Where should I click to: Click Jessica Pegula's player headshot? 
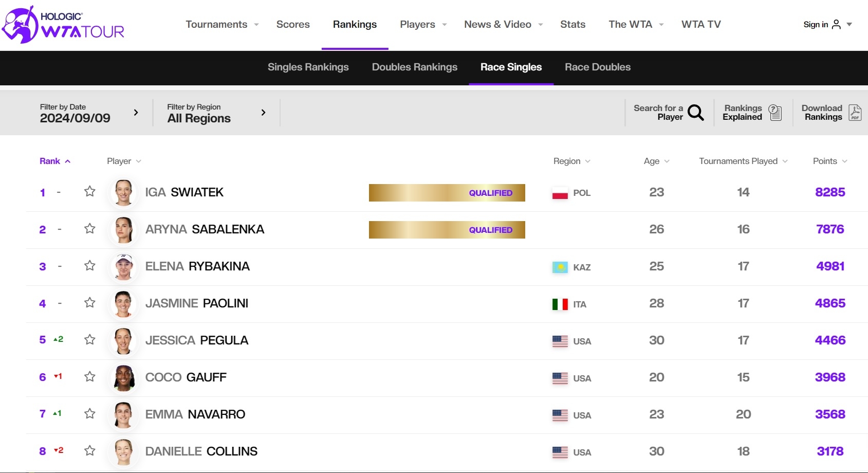[x=123, y=340]
